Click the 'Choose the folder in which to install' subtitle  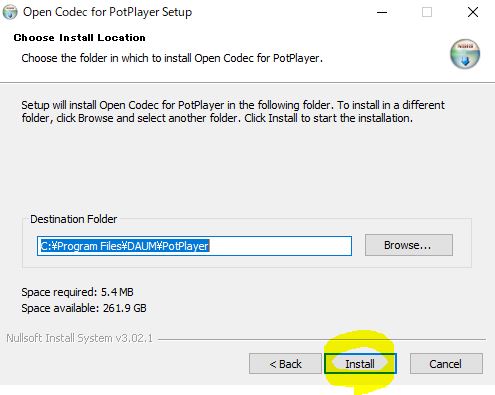point(172,58)
